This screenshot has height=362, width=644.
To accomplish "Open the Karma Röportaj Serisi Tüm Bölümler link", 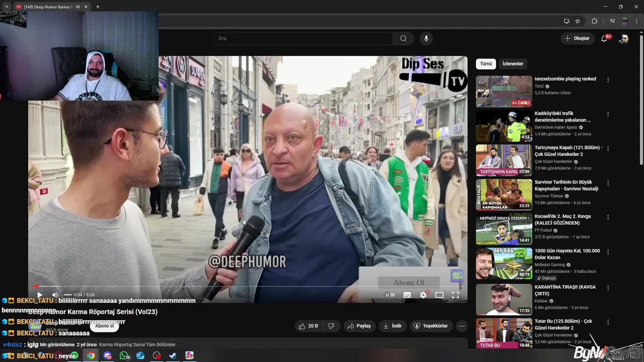I will 137,344.
